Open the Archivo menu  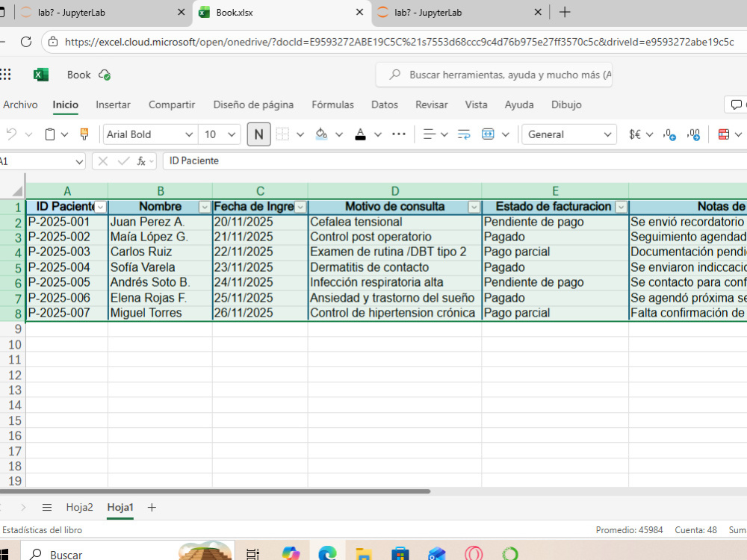pyautogui.click(x=20, y=105)
